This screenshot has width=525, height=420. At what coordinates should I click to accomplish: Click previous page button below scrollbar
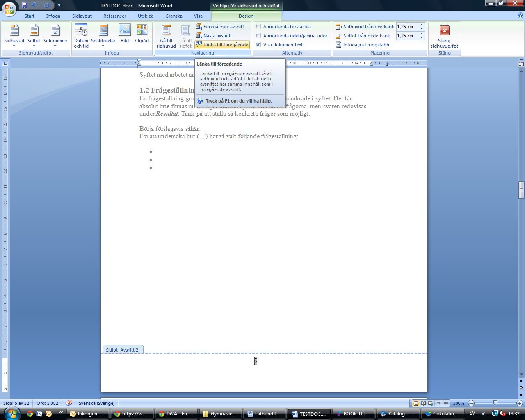[521, 381]
